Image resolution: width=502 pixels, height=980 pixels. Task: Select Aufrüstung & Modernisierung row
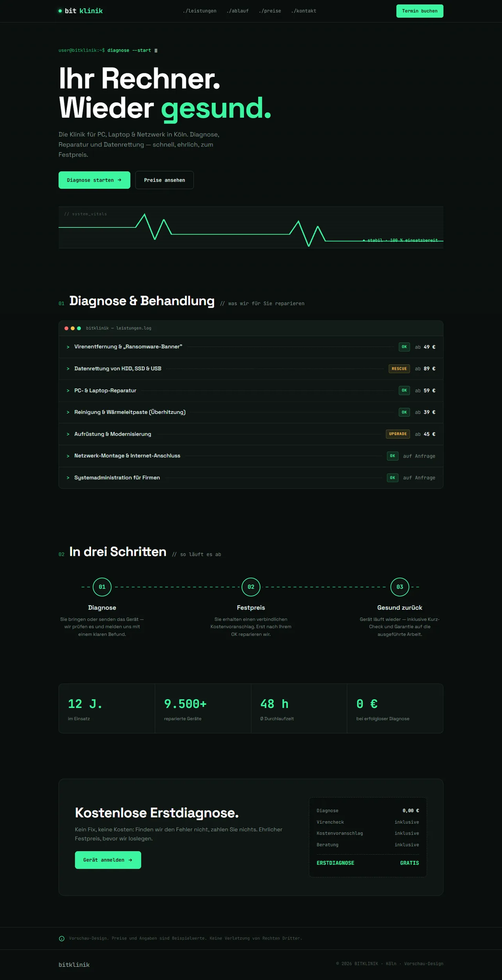click(251, 434)
